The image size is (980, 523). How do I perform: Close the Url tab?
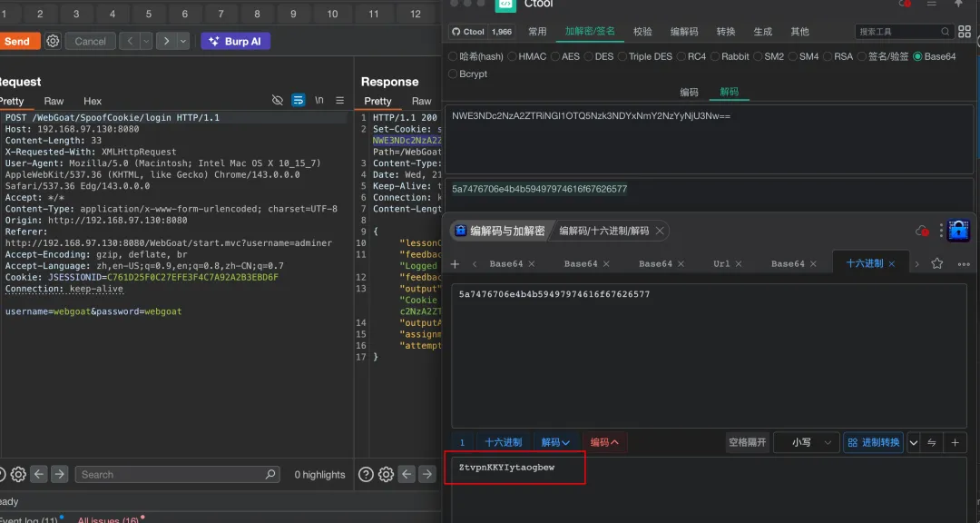click(739, 264)
